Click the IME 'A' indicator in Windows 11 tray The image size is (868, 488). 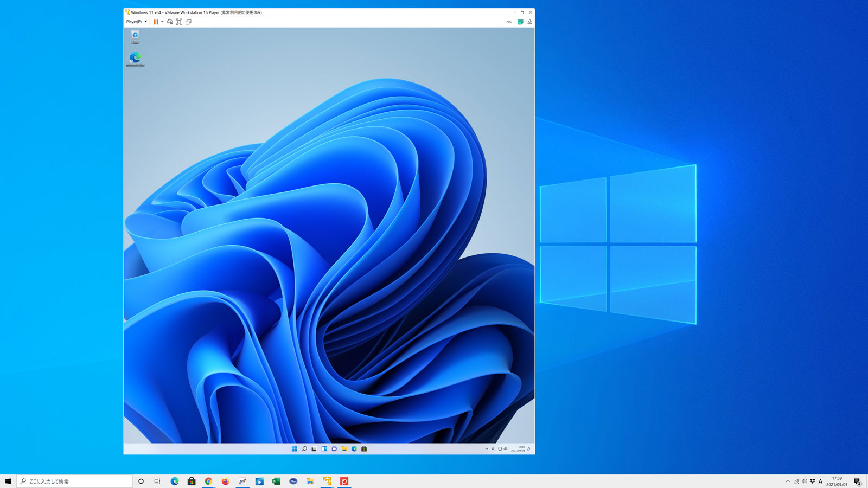click(493, 449)
